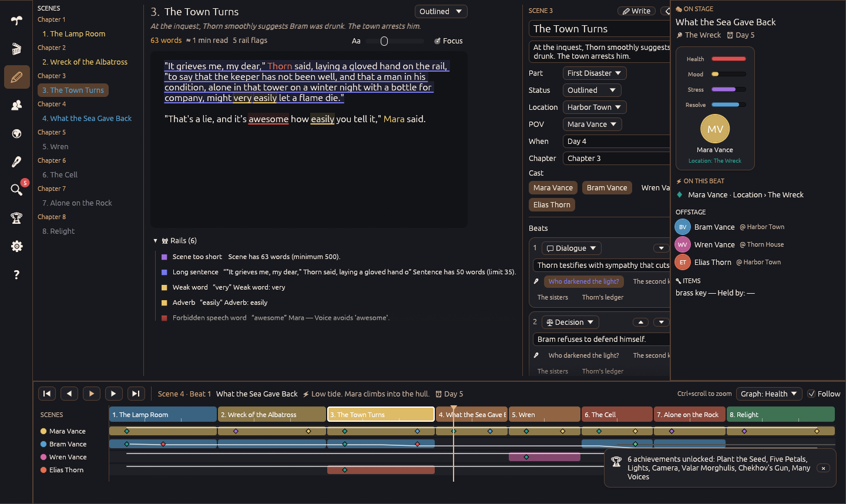
Task: Open the clapperboard scenes sidebar icon
Action: click(x=16, y=49)
